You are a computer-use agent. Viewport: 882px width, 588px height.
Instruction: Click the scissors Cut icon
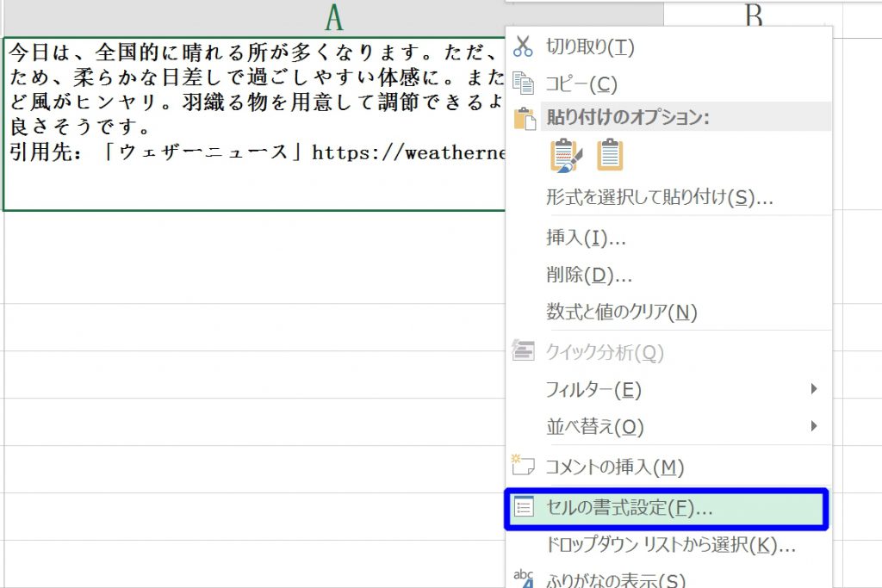pyautogui.click(x=523, y=46)
